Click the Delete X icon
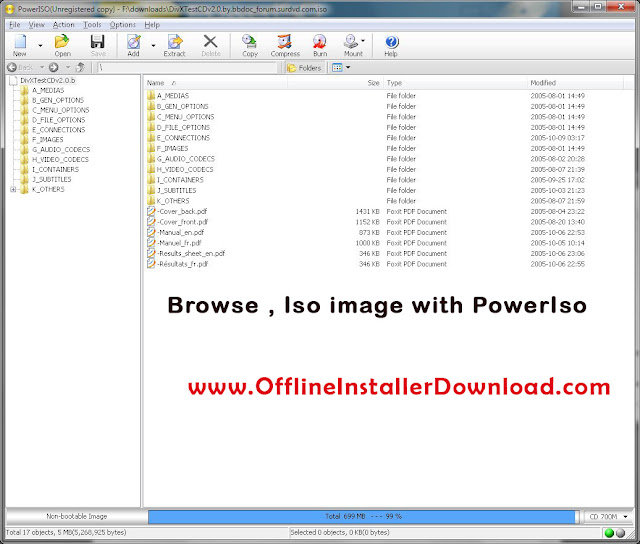 211,42
